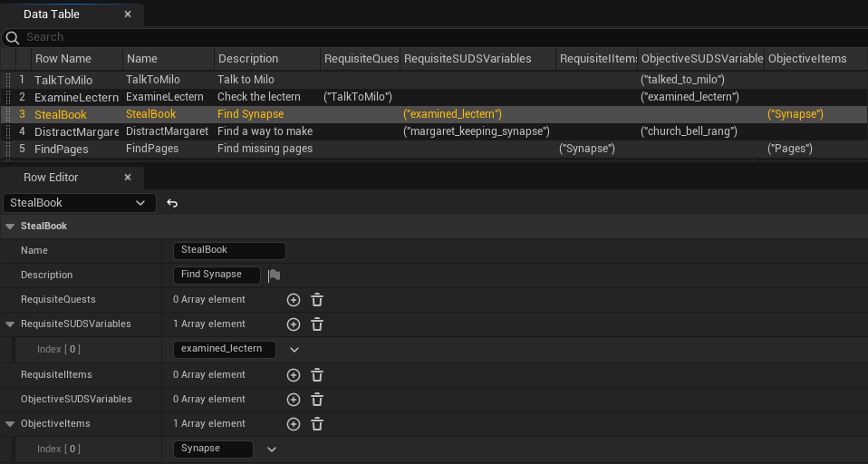This screenshot has height=464, width=868.
Task: Close the Row Editor tab
Action: [x=128, y=178]
